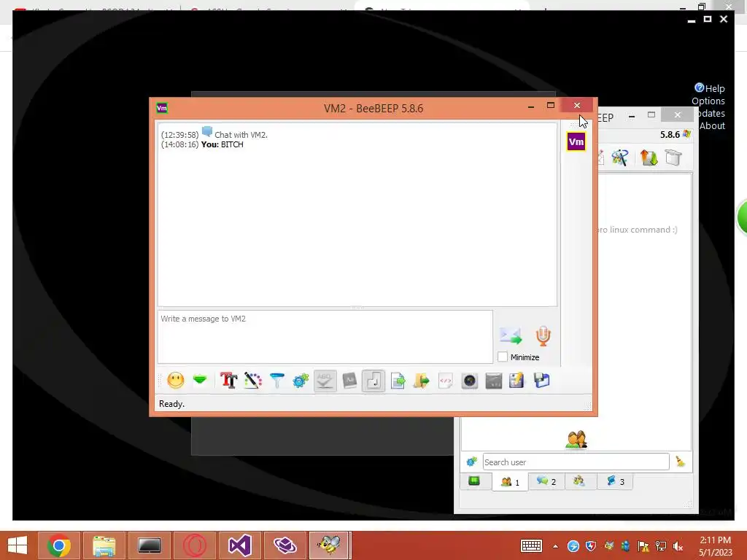Launch Google Chrome from the taskbar

tap(58, 545)
